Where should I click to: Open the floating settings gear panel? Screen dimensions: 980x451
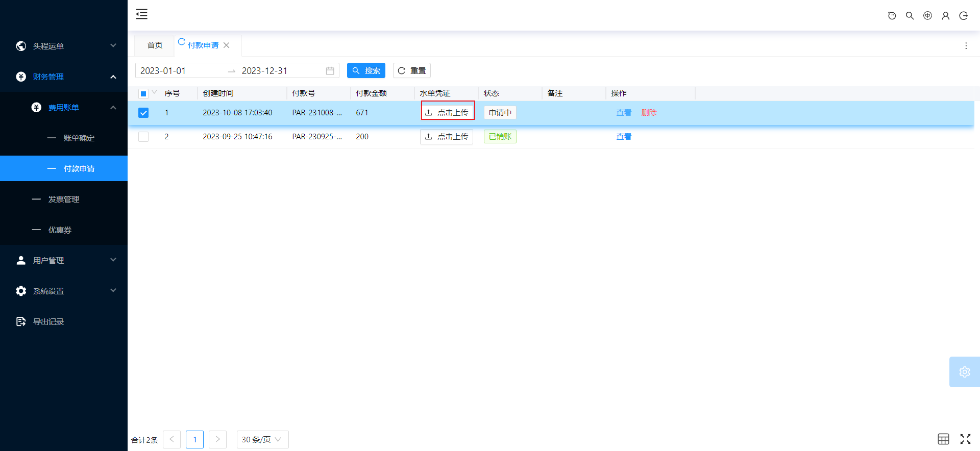point(964,372)
